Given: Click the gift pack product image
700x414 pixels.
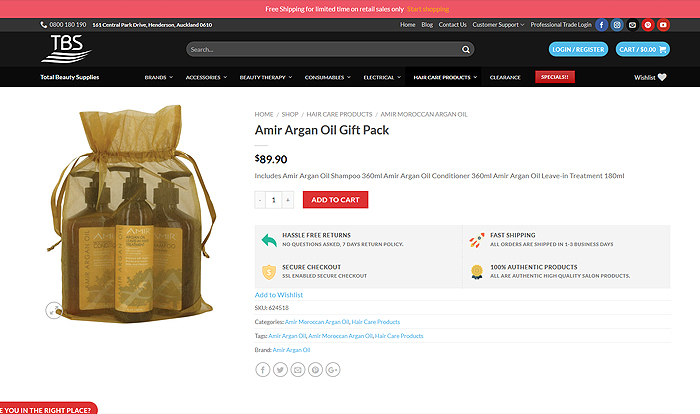Looking at the screenshot, I should (x=132, y=213).
